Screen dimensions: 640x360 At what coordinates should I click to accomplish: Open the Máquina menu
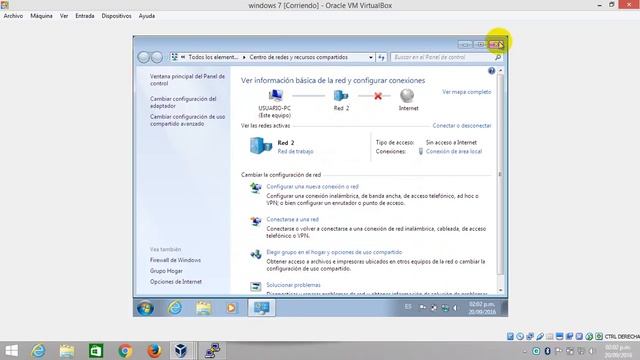(41, 16)
